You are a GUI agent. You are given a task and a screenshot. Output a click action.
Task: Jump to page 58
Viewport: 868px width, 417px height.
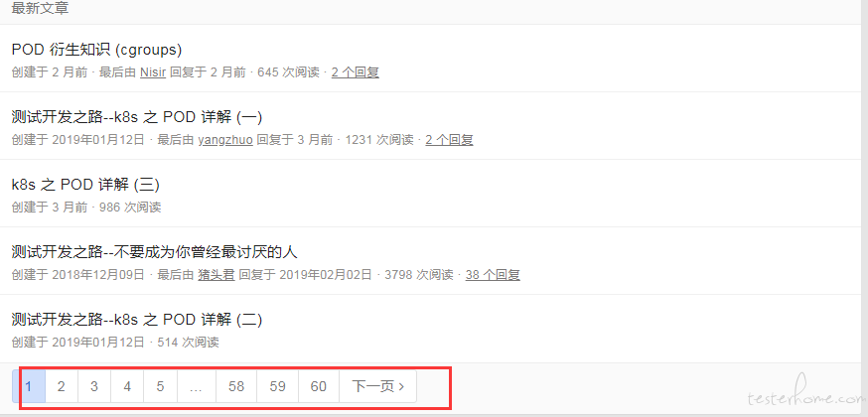236,386
